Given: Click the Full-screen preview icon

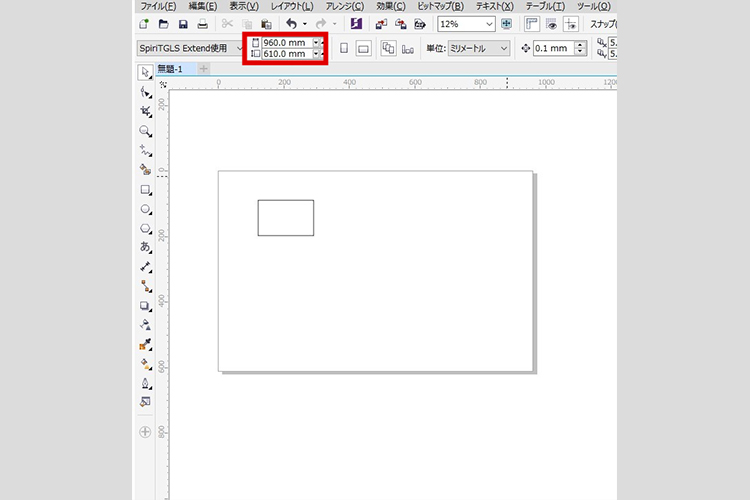Looking at the screenshot, I should coord(506,24).
